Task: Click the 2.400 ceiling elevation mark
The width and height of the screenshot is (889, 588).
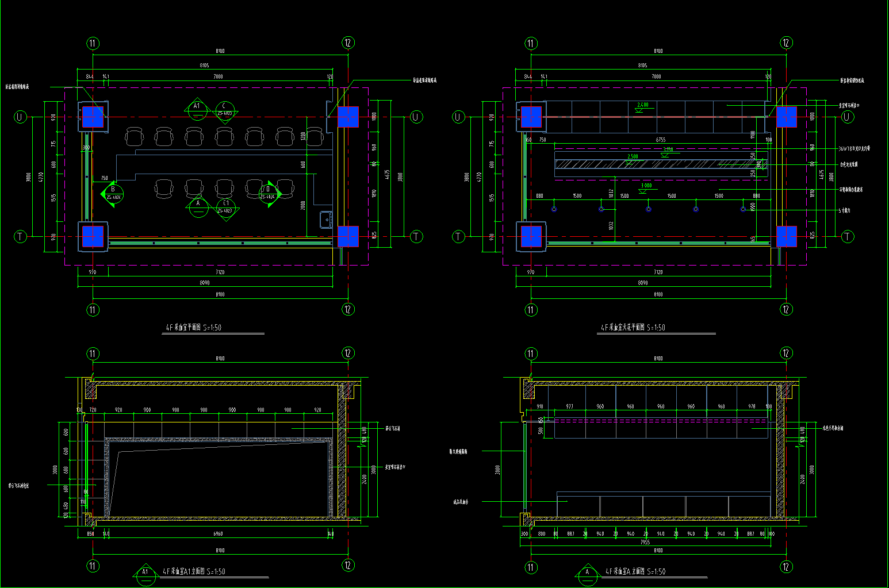Action: pyautogui.click(x=642, y=106)
